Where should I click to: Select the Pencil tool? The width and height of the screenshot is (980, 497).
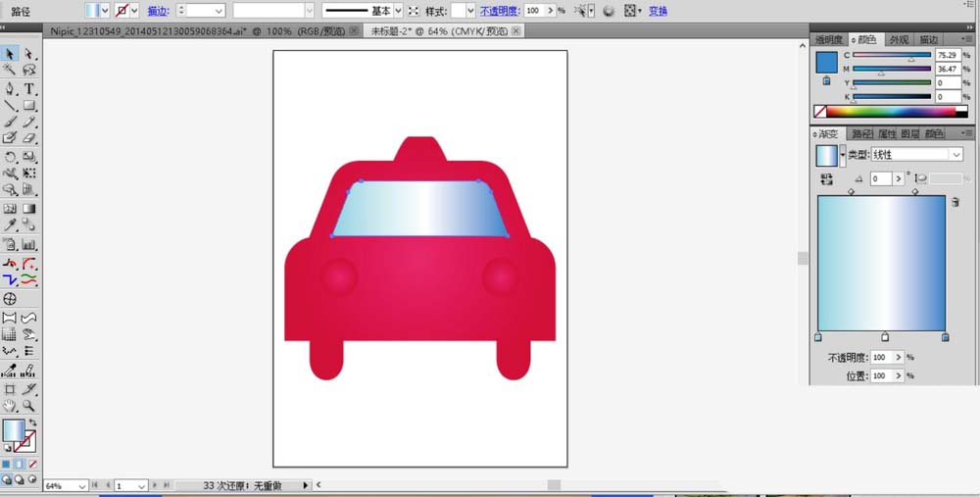click(28, 122)
